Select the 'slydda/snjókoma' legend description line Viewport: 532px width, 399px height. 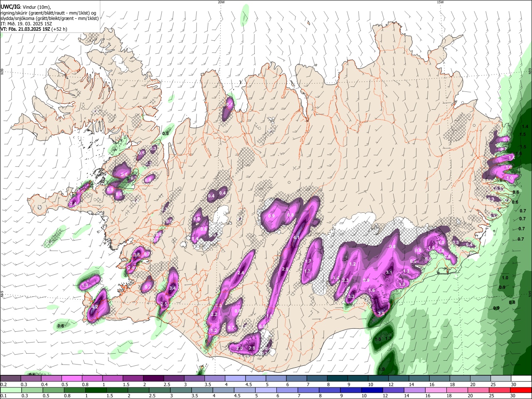tap(49, 18)
